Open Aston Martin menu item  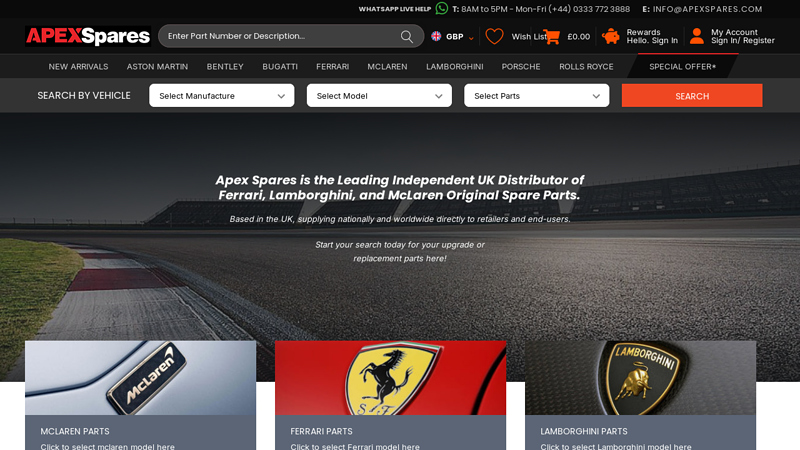pyautogui.click(x=157, y=66)
